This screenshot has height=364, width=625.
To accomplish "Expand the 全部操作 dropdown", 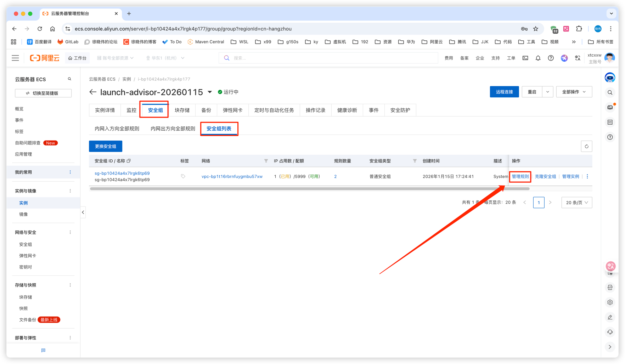I will coord(574,92).
